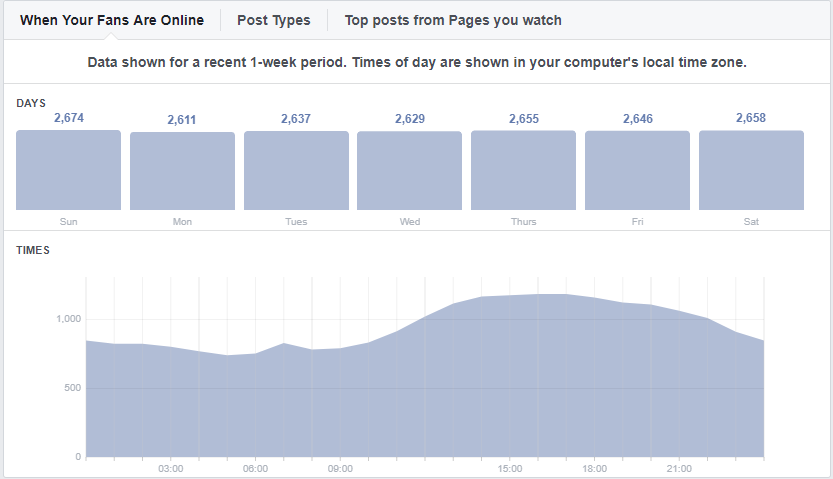Click the 15:00 time axis label

click(509, 468)
